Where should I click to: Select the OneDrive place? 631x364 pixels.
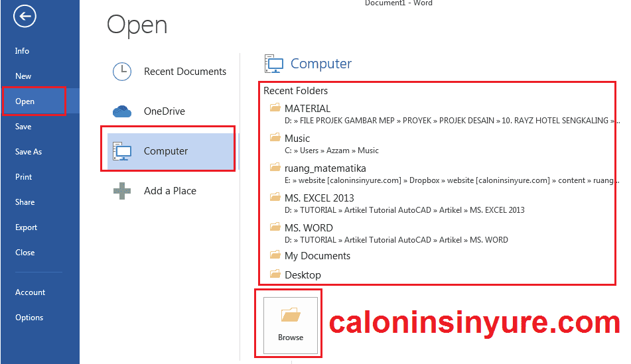tap(165, 111)
